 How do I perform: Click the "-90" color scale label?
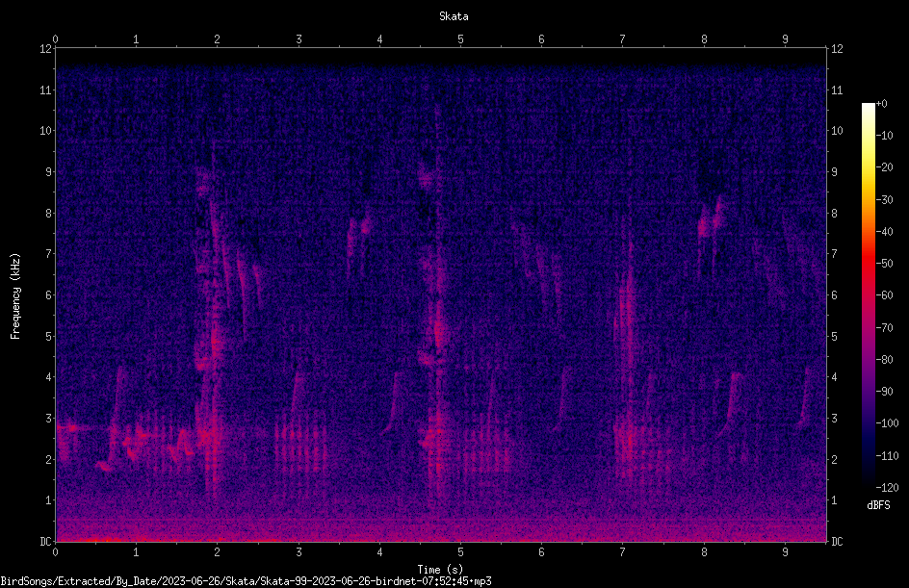pos(884,392)
